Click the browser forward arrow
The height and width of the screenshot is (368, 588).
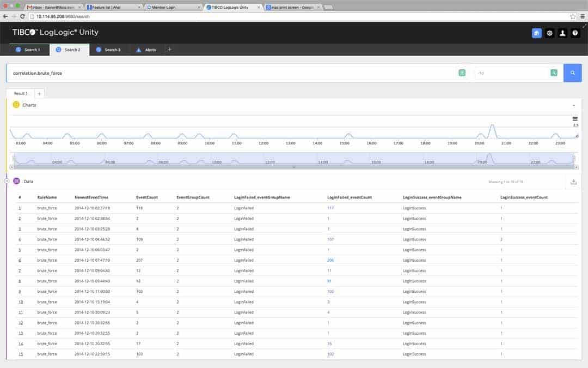14,16
